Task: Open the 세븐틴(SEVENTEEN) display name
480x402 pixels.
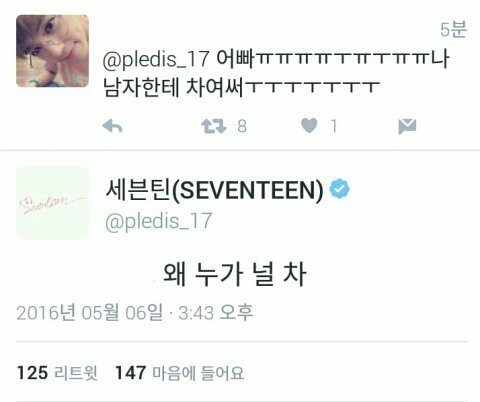Action: coord(214,190)
